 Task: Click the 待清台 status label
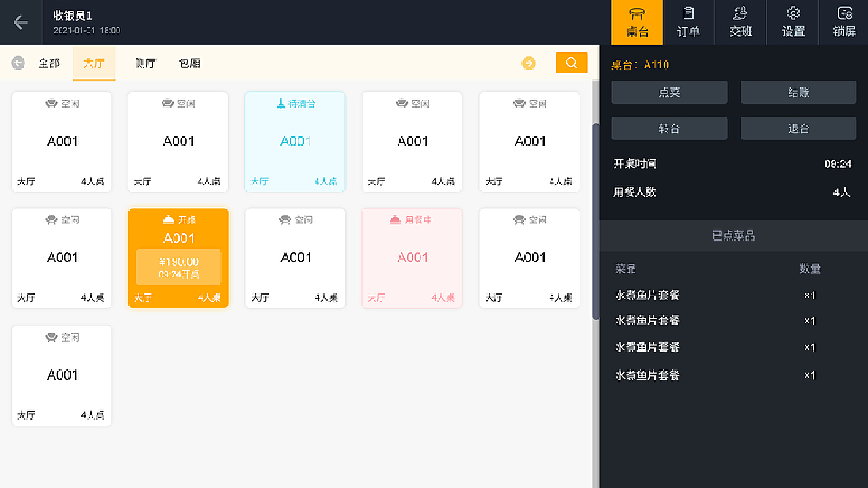click(302, 104)
